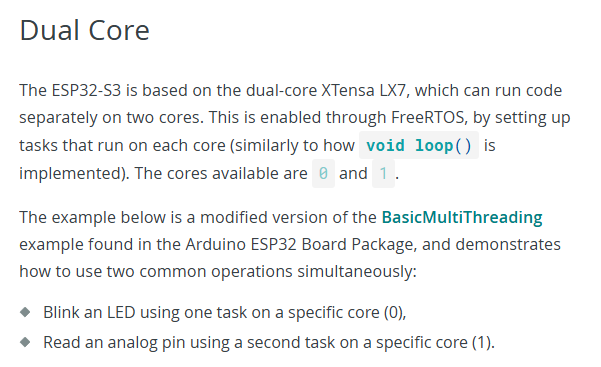Click the diamond bullet before Blink an LED
The image size is (601, 367).
(25, 312)
